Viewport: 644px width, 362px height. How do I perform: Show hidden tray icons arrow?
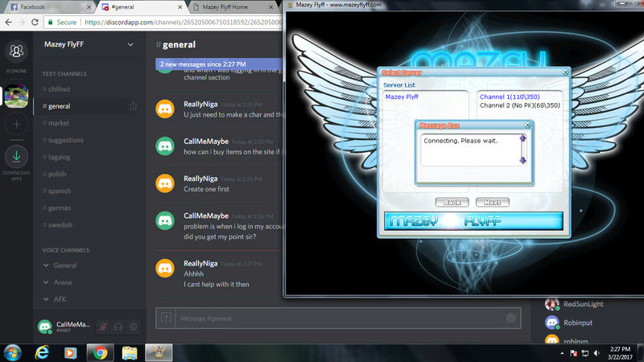562,353
